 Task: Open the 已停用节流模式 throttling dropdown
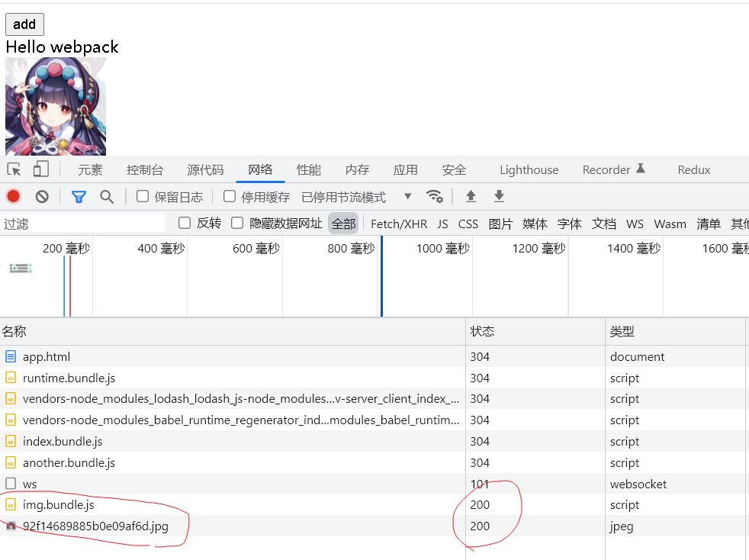(x=357, y=197)
